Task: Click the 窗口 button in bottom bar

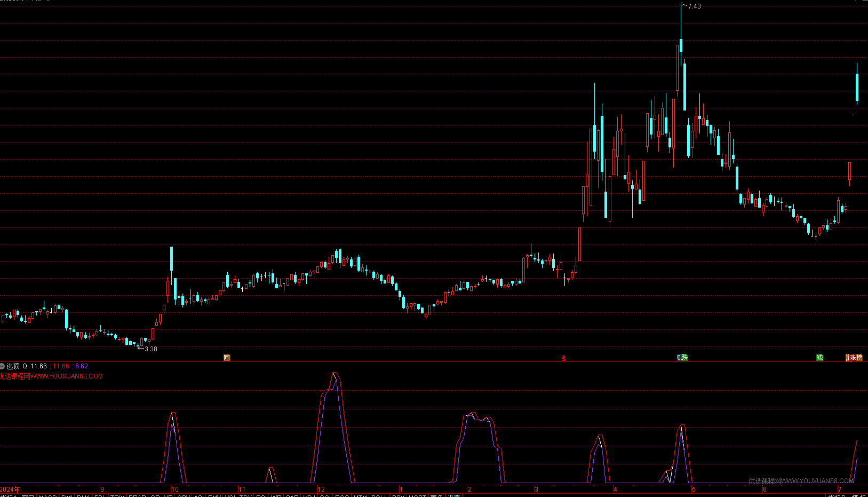Action: point(28,496)
